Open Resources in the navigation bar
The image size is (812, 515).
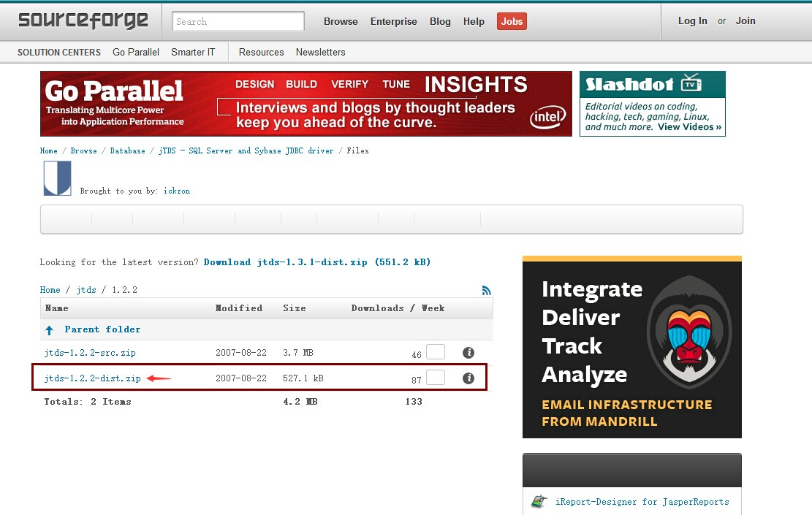(261, 53)
